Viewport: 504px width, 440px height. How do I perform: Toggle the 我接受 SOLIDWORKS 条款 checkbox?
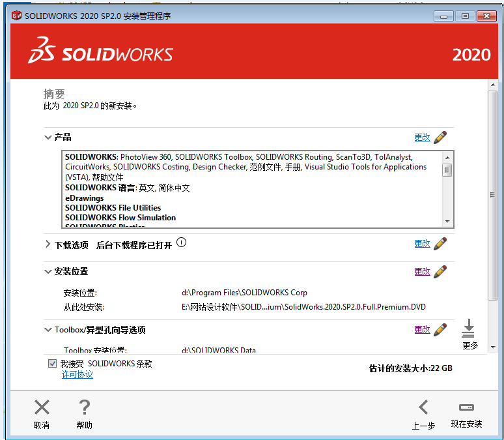pyautogui.click(x=52, y=364)
